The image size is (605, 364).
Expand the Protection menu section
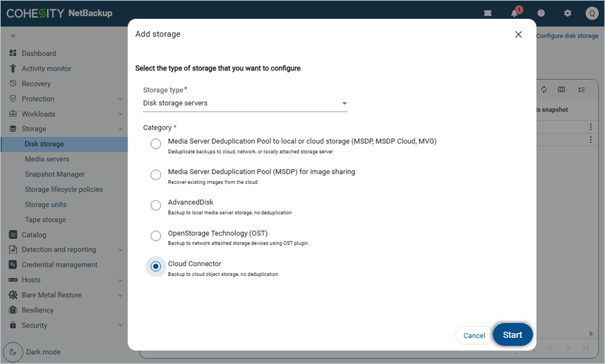tap(66, 99)
